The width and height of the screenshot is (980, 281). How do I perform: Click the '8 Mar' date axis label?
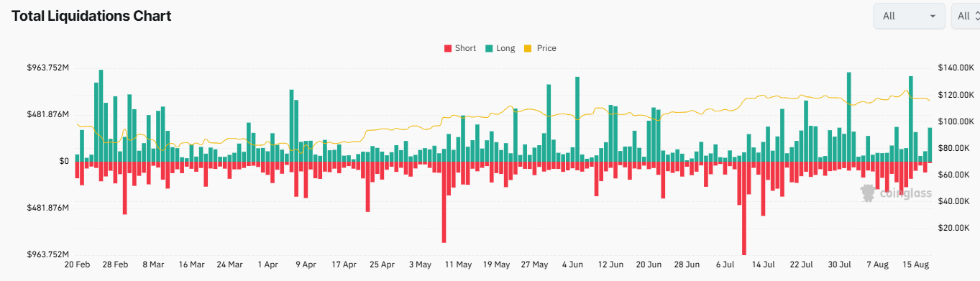point(153,264)
